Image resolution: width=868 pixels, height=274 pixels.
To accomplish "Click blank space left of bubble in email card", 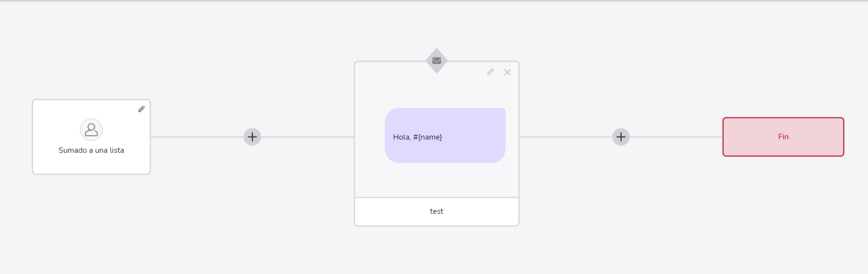I will tap(370, 136).
